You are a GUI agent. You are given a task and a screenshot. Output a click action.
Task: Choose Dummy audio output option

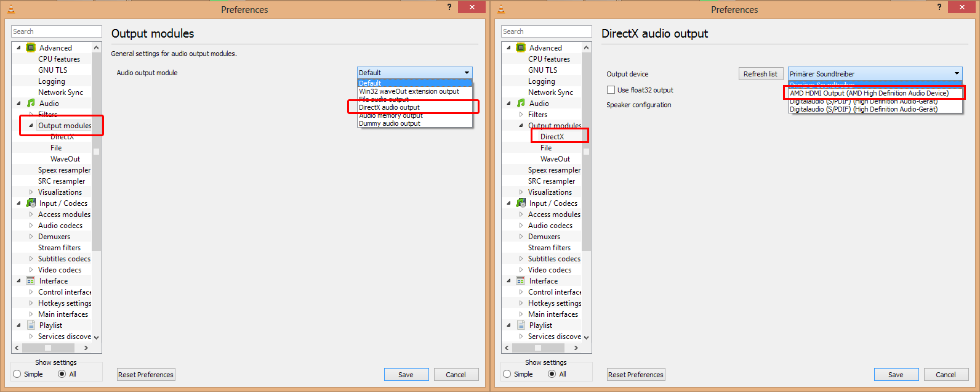(414, 123)
